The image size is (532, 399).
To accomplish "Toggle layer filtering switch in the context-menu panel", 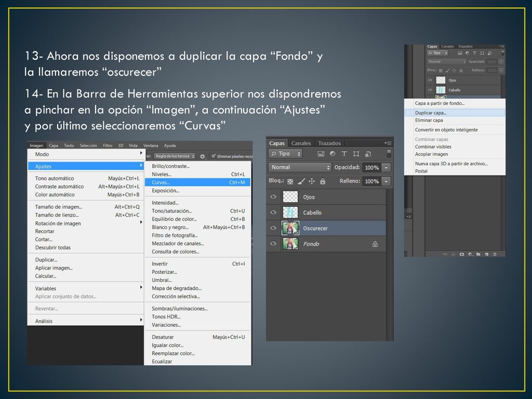I will [502, 52].
